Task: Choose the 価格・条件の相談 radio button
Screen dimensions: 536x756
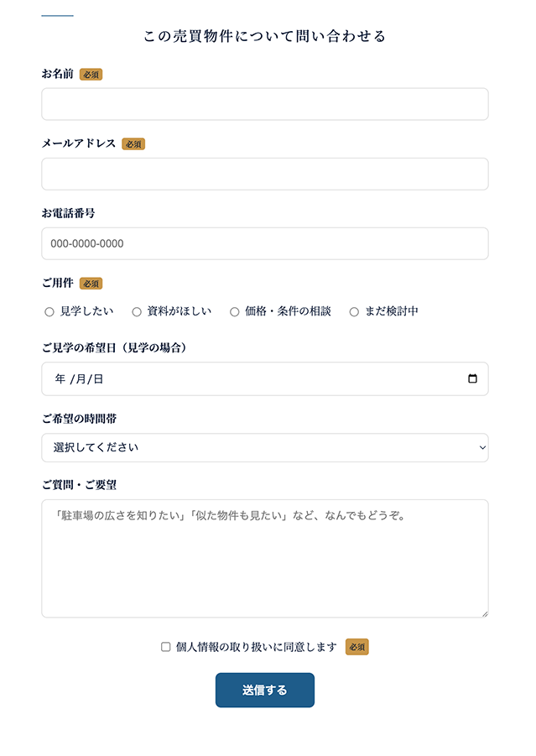Action: 235,312
